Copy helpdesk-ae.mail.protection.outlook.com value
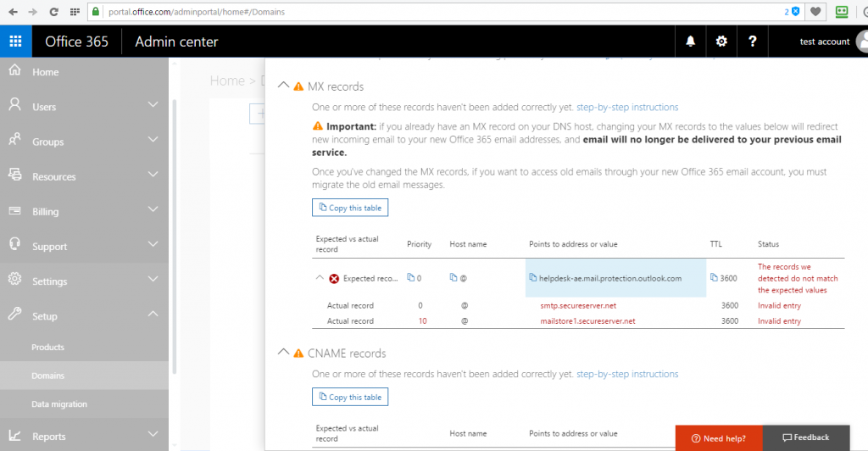 click(x=532, y=278)
